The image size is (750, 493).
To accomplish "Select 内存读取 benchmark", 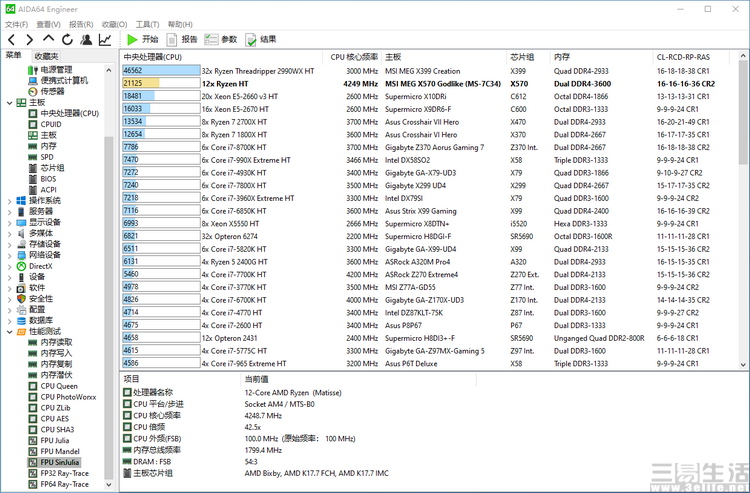I will [x=50, y=342].
